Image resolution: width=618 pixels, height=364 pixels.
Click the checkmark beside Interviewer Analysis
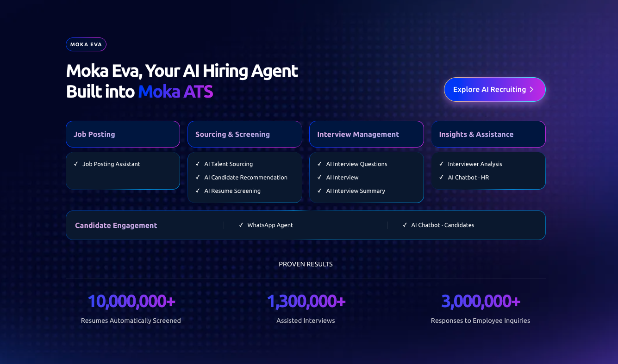click(x=441, y=164)
